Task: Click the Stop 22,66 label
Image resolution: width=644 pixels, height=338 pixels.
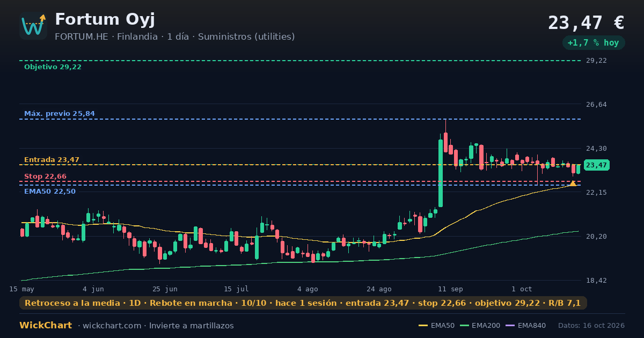Action: (45, 177)
